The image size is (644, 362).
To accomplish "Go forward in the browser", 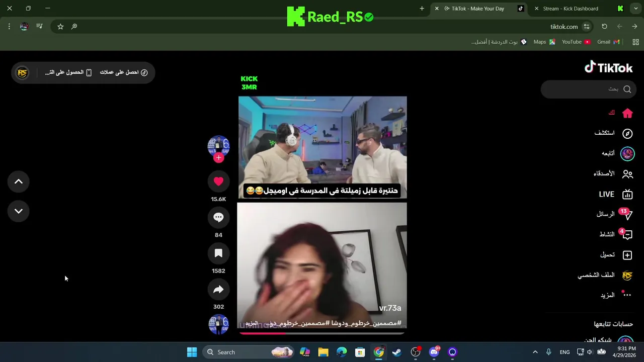I will [x=634, y=27].
